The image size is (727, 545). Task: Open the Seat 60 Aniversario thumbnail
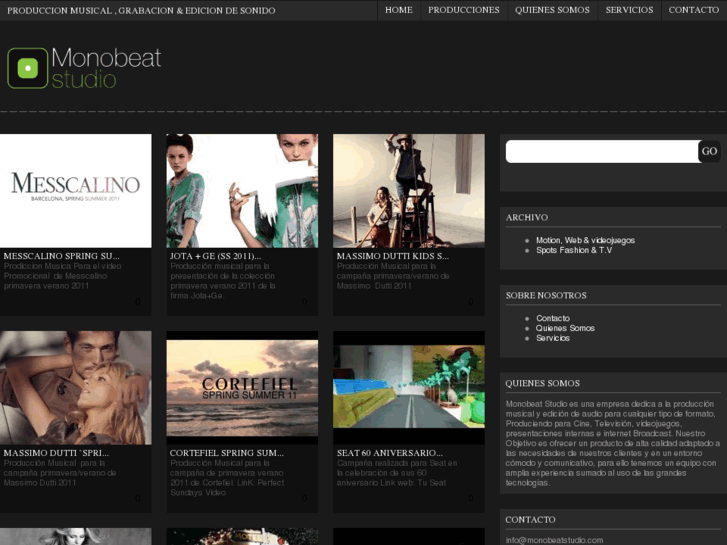click(x=408, y=388)
